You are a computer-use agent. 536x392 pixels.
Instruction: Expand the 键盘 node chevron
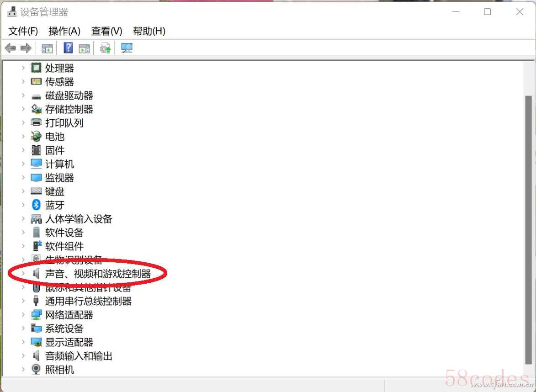23,191
